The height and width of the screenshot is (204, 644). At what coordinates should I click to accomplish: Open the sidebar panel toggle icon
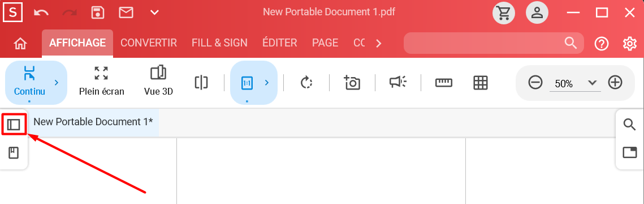[x=14, y=124]
